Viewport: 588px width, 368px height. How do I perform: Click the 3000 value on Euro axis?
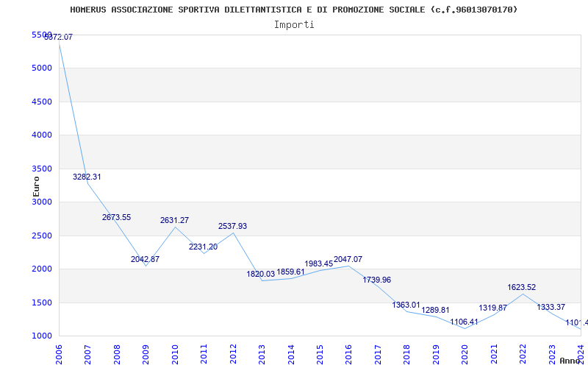click(x=42, y=202)
